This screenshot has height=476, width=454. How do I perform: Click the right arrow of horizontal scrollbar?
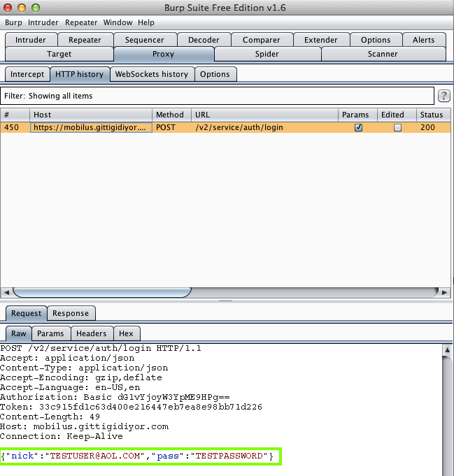coord(444,293)
